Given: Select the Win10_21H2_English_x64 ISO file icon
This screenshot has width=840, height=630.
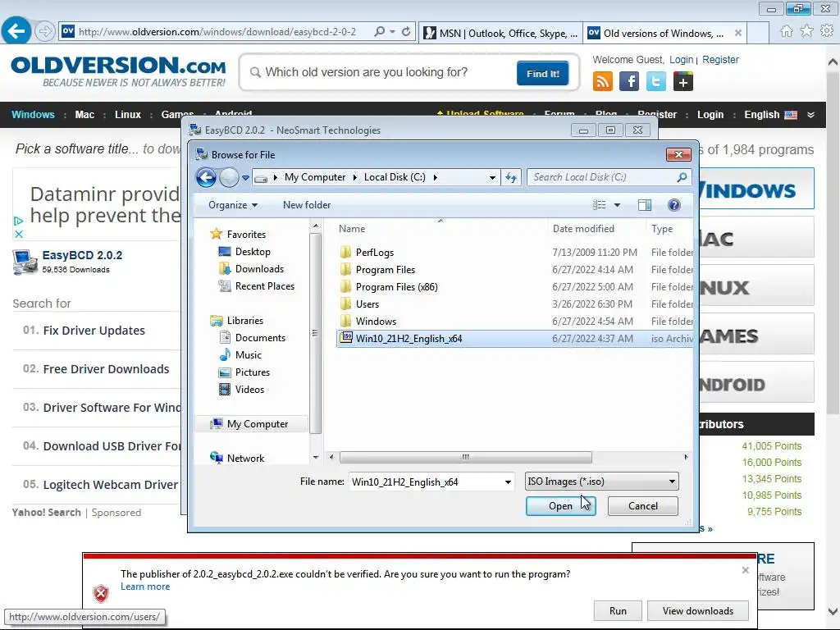Looking at the screenshot, I should click(347, 337).
